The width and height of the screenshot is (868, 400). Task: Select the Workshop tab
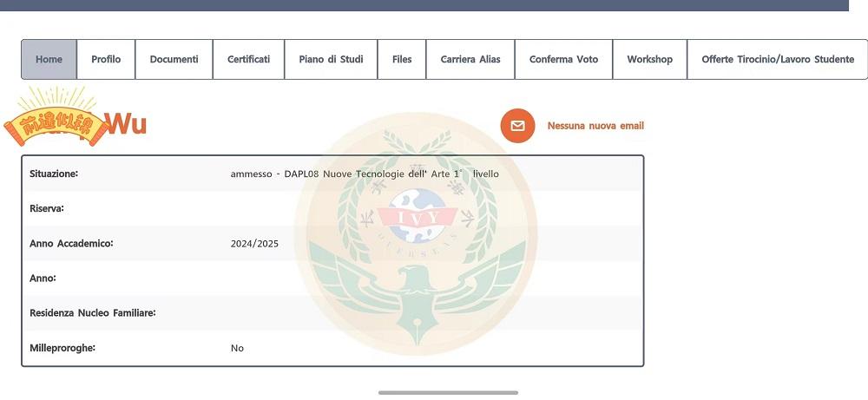pos(649,60)
